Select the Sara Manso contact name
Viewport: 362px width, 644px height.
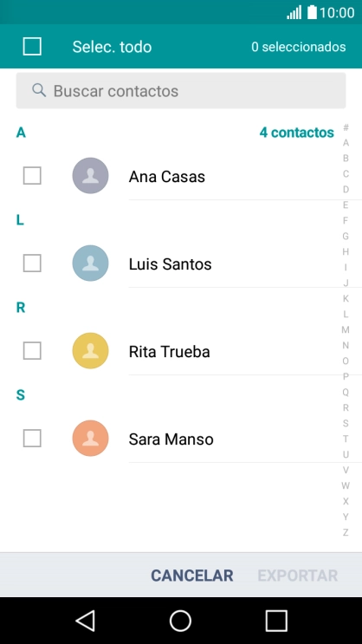click(171, 439)
